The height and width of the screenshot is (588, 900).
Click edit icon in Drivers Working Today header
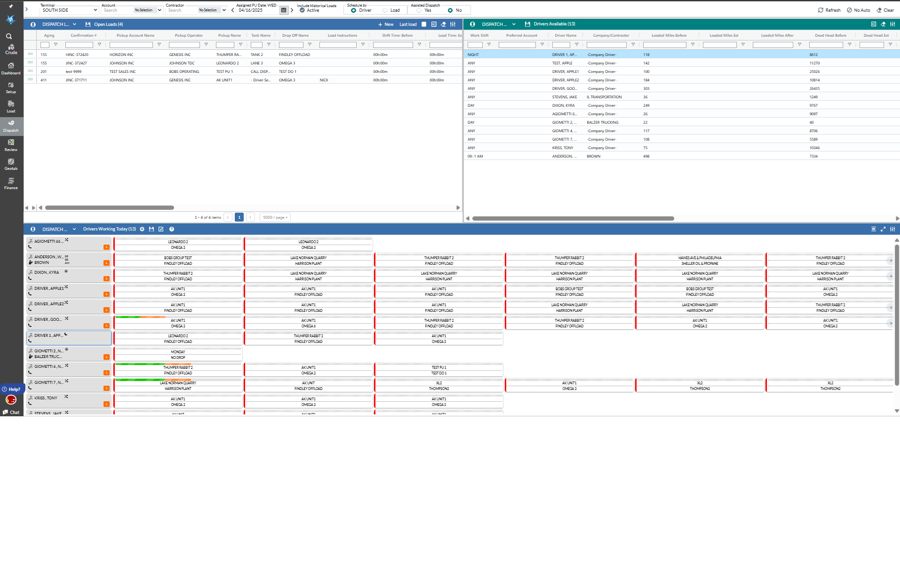[x=161, y=229]
